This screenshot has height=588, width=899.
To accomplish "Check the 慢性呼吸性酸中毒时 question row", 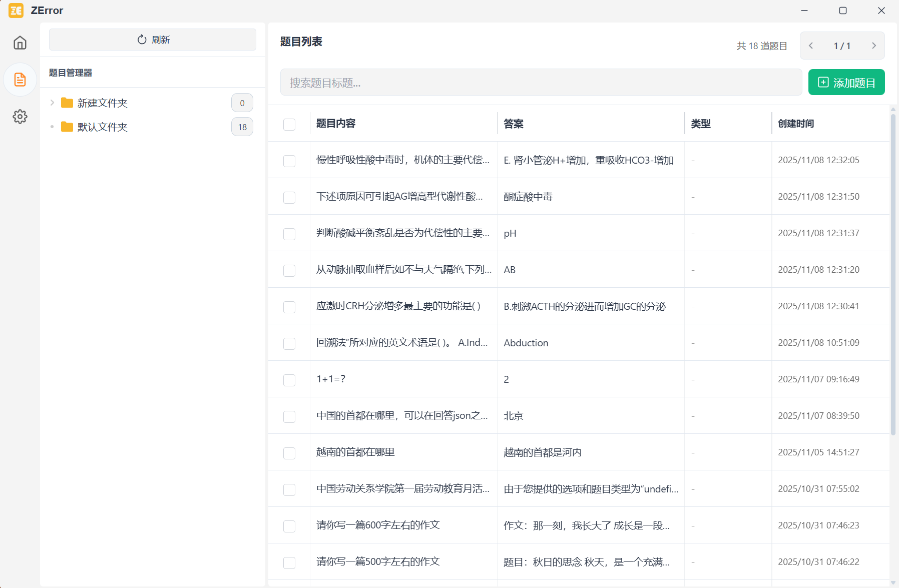I will (289, 161).
